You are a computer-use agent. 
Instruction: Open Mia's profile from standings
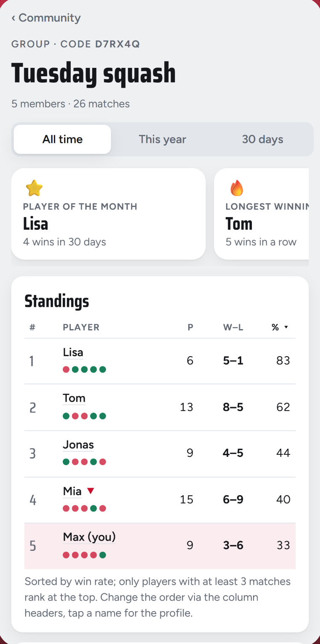coord(72,491)
